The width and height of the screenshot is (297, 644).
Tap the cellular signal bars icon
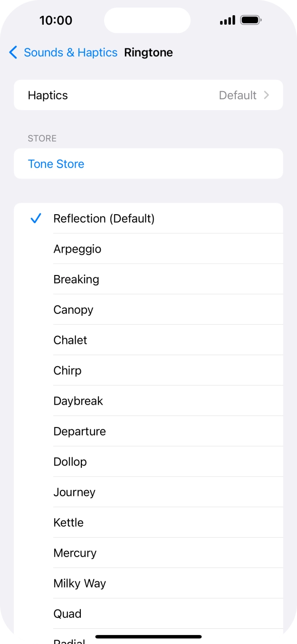(x=228, y=20)
